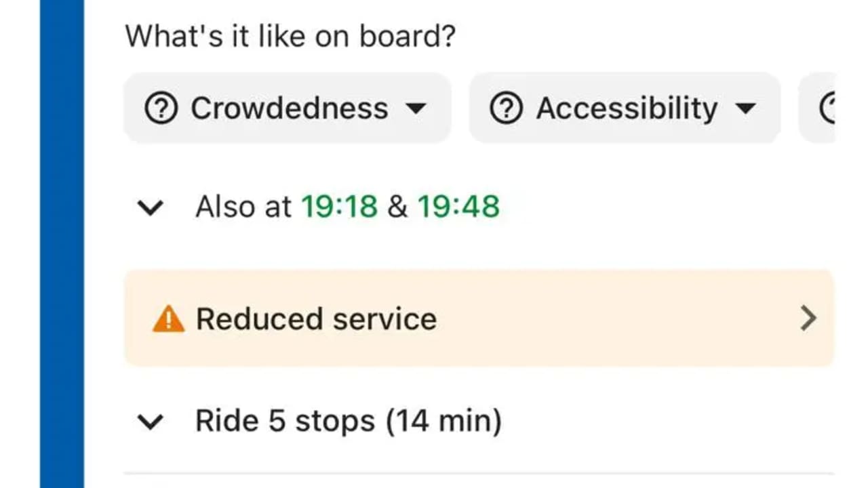
Task: Tap the 'What's it like on board?' heading
Action: (x=290, y=35)
